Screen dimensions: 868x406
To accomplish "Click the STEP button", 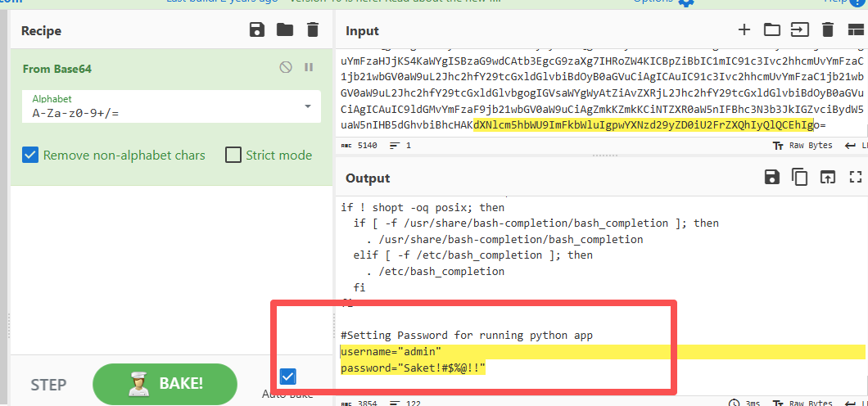I will [48, 385].
